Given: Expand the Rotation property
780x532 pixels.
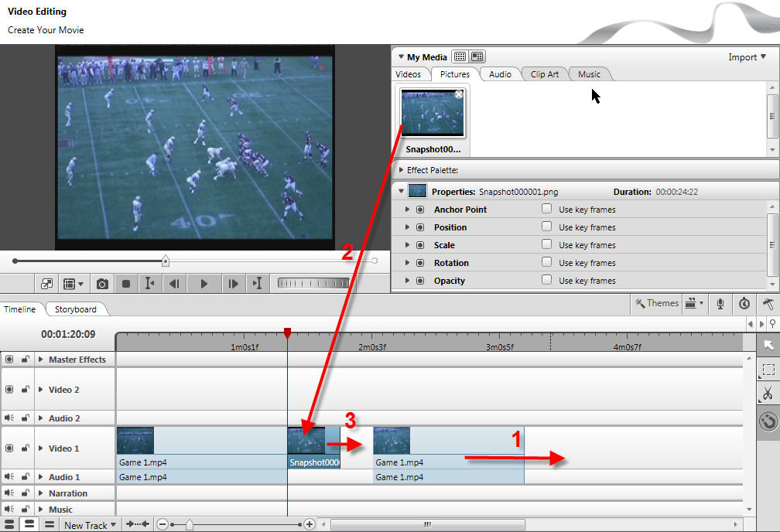Looking at the screenshot, I should tap(407, 262).
